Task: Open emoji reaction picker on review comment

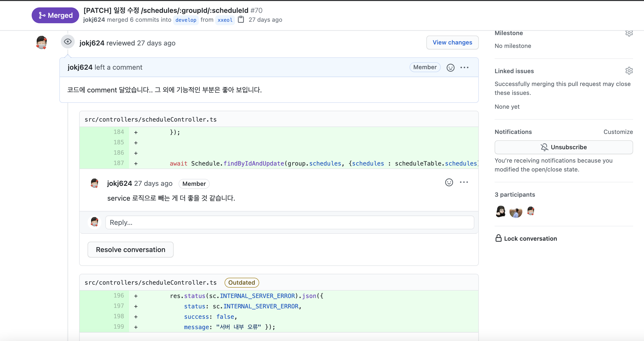Action: click(450, 67)
